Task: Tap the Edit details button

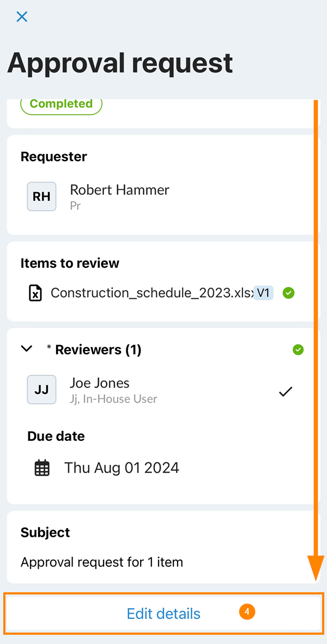Action: [x=163, y=614]
